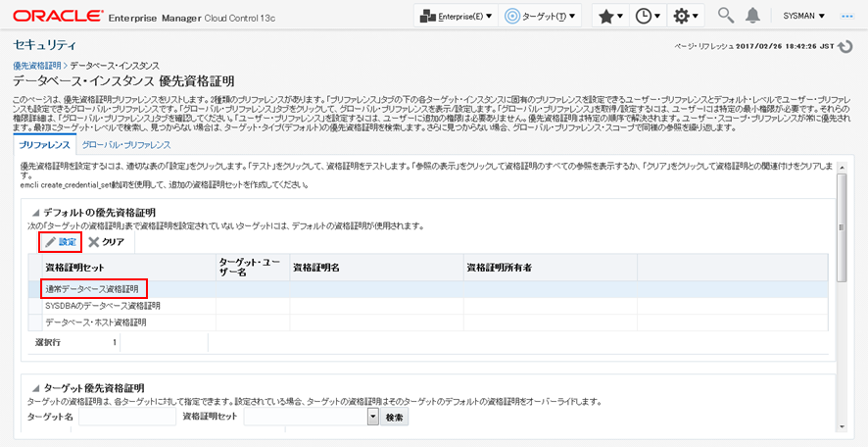The width and height of the screenshot is (868, 447).
Task: Open the Favorites star menu
Action: click(610, 17)
